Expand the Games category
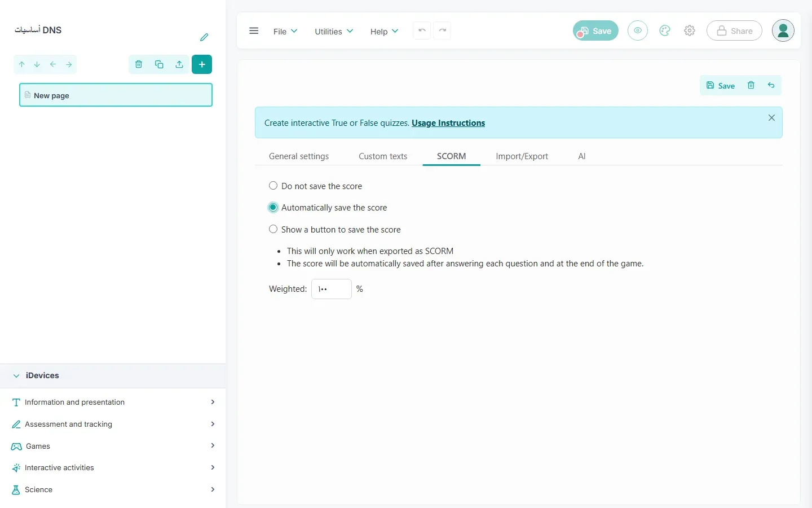 click(x=113, y=446)
